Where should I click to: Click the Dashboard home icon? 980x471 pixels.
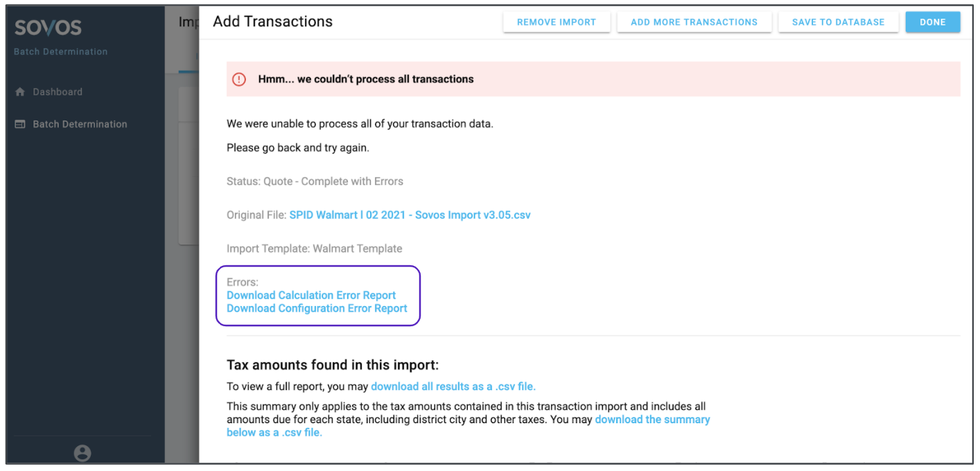pyautogui.click(x=20, y=92)
